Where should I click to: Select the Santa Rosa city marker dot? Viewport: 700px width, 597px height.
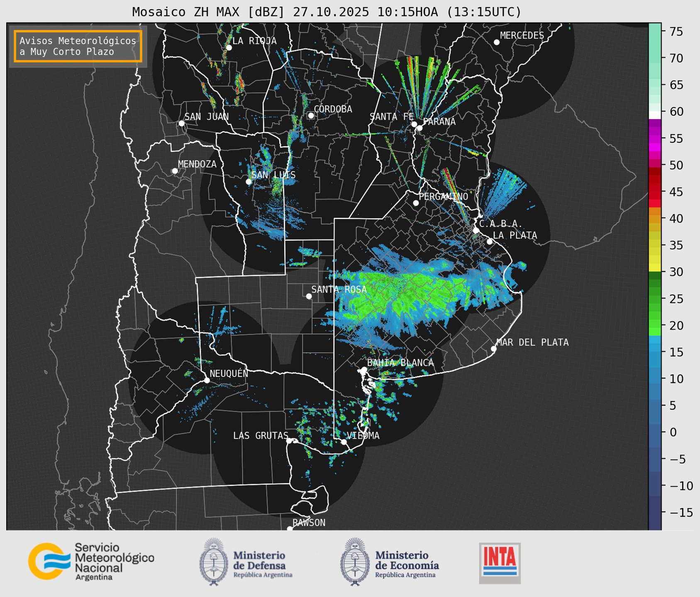pos(309,296)
